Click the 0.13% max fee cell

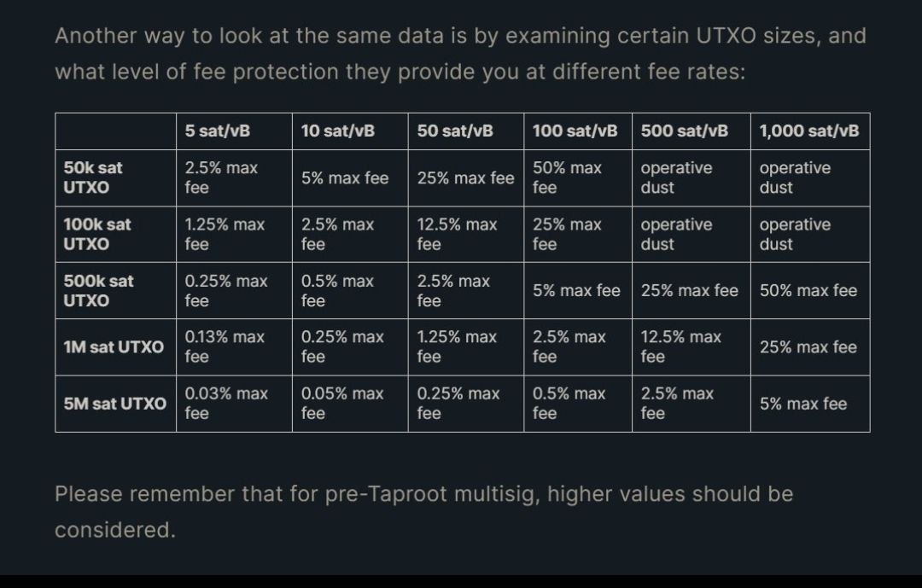[x=234, y=347]
